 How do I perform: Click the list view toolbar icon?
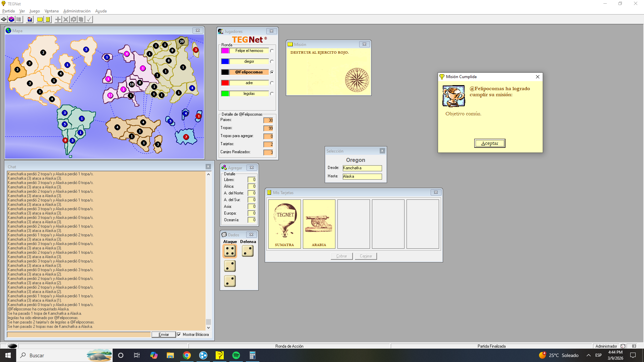(x=19, y=19)
